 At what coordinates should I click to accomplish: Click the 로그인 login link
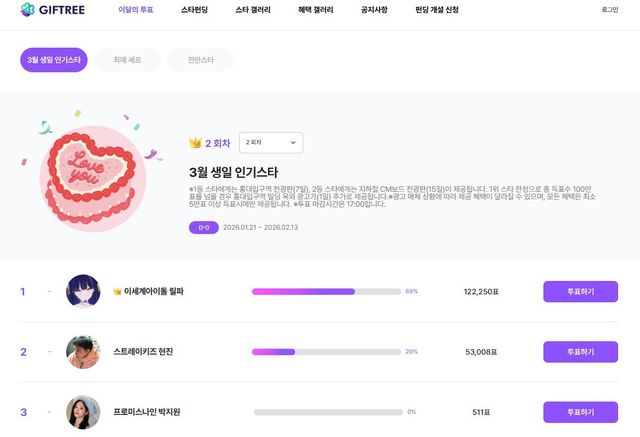click(x=609, y=9)
